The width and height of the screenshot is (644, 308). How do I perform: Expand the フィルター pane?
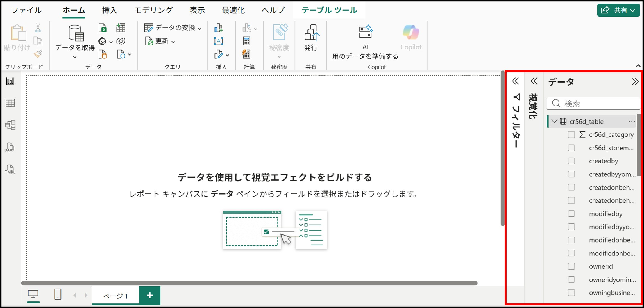coord(516,81)
